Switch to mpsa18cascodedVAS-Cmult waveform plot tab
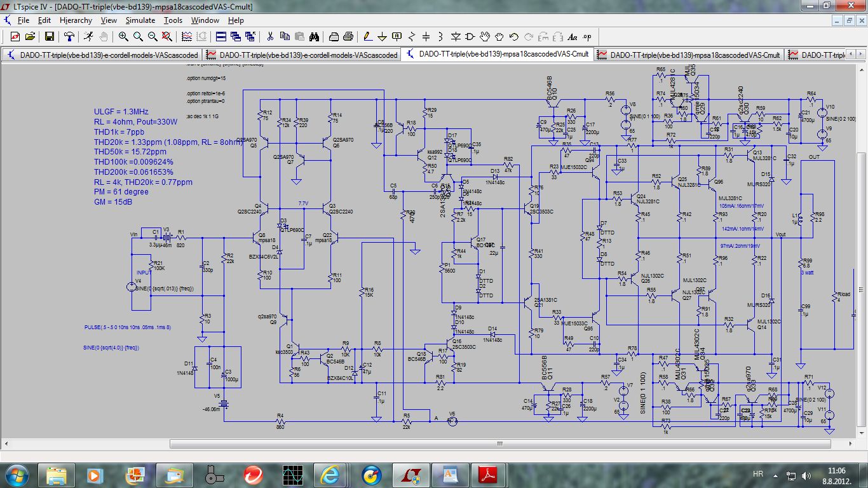The image size is (868, 488). pos(689,55)
